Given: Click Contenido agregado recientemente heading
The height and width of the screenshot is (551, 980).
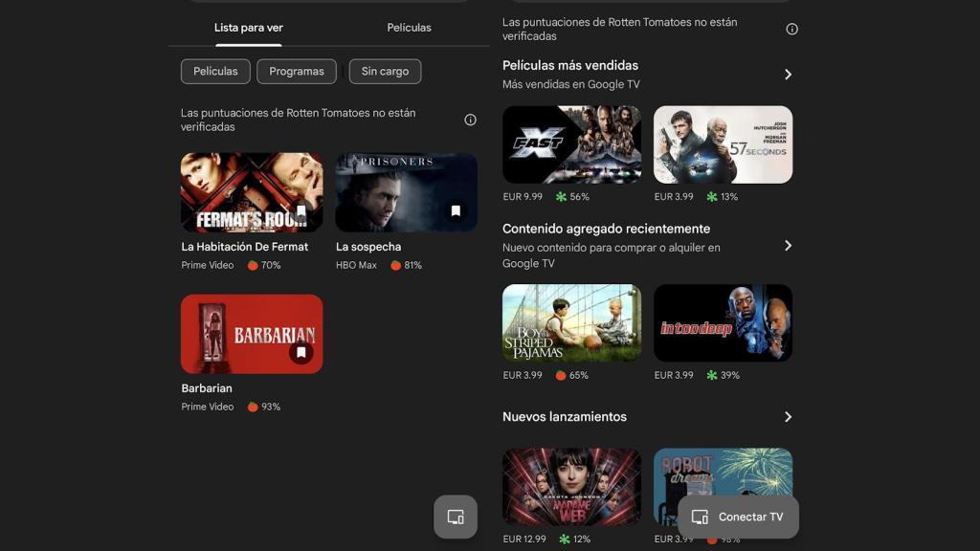Looking at the screenshot, I should coord(606,229).
